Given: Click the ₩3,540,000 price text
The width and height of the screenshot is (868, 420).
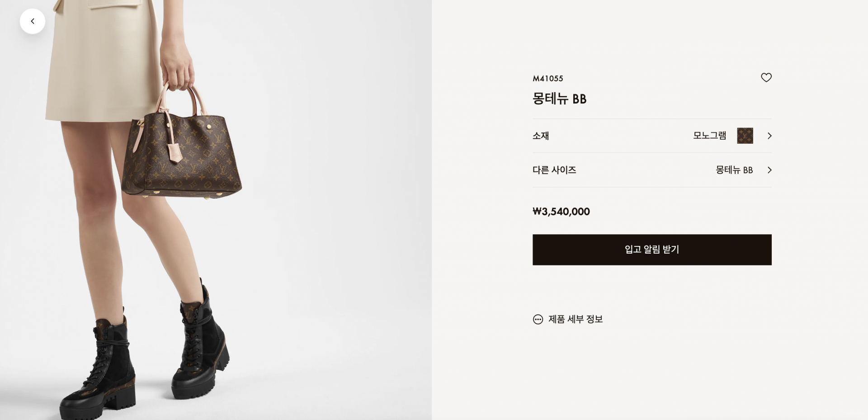Looking at the screenshot, I should coord(561,212).
